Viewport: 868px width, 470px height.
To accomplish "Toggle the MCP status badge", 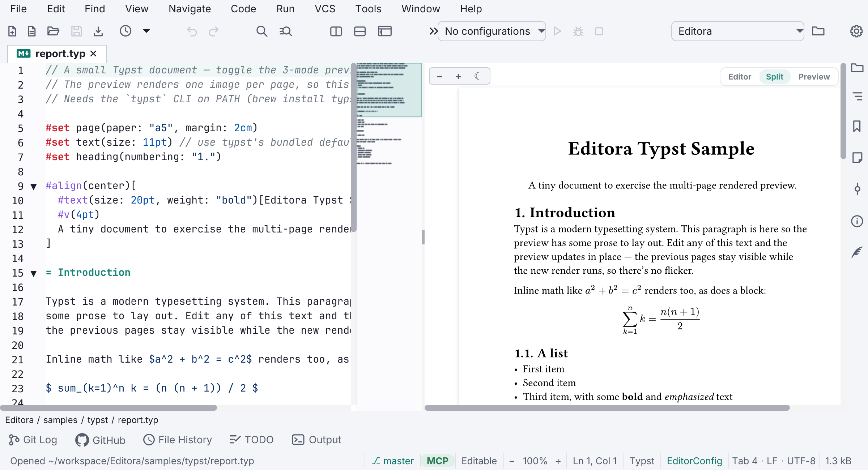I will pyautogui.click(x=437, y=461).
